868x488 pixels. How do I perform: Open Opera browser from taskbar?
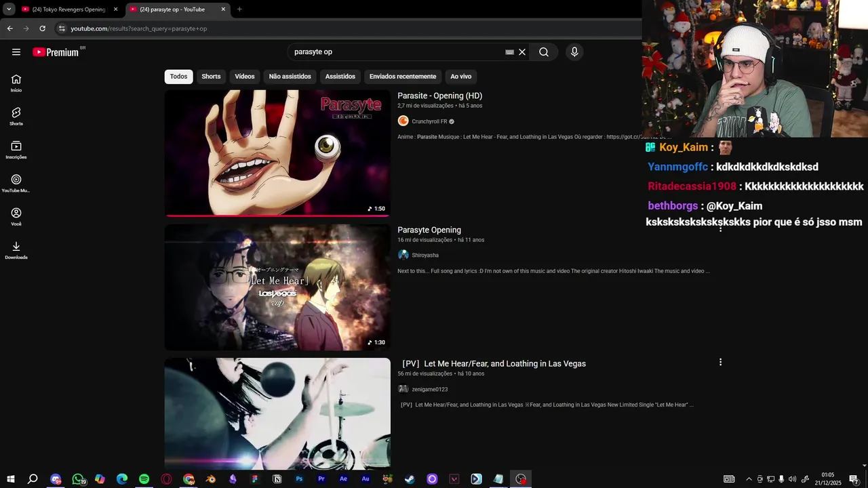pyautogui.click(x=166, y=479)
